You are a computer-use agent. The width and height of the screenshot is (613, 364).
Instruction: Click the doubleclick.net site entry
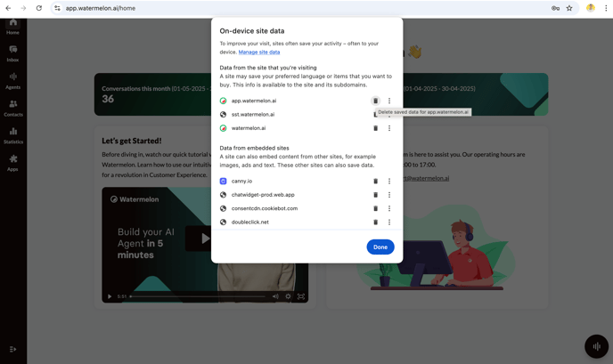click(249, 222)
